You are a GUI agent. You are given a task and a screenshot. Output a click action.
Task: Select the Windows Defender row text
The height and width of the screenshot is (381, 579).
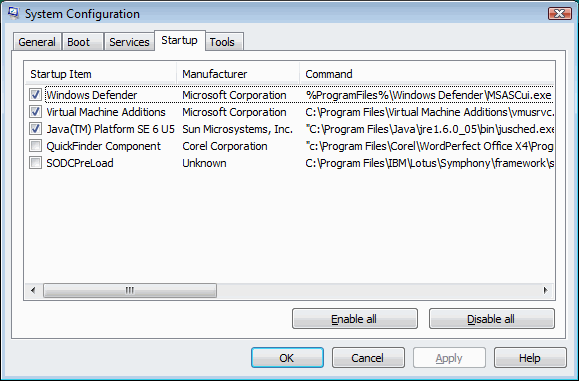click(x=92, y=95)
